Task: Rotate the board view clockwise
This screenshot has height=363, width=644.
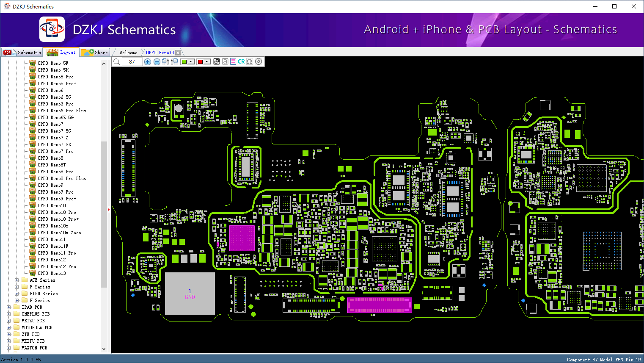Action: pos(165,62)
